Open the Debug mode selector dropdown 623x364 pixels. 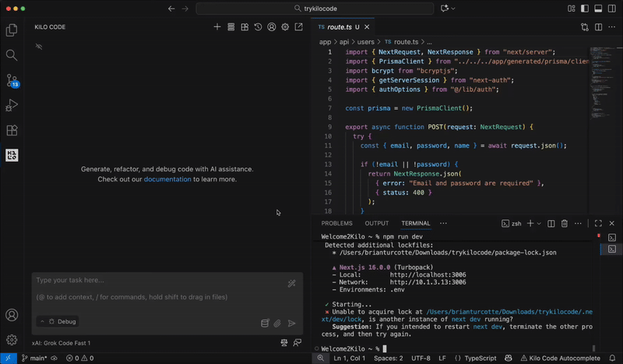tap(58, 321)
